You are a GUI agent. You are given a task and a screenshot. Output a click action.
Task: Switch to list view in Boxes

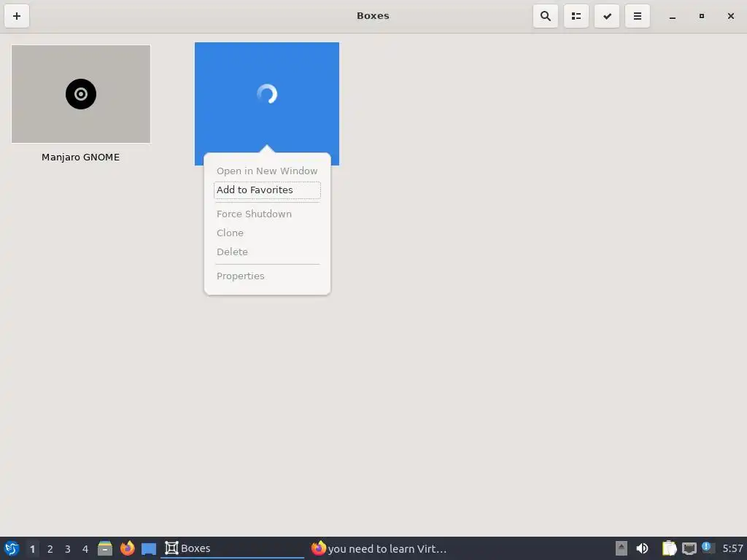coord(576,16)
